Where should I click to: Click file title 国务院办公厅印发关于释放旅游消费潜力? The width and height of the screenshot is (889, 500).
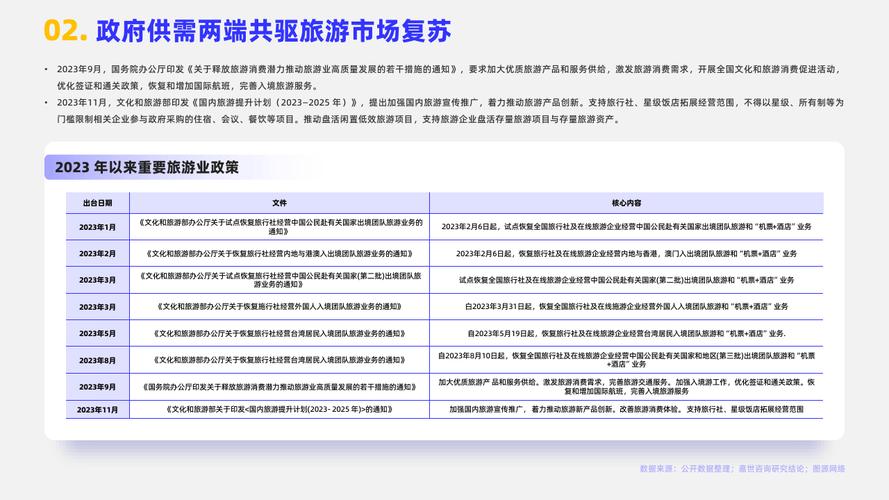click(x=279, y=387)
